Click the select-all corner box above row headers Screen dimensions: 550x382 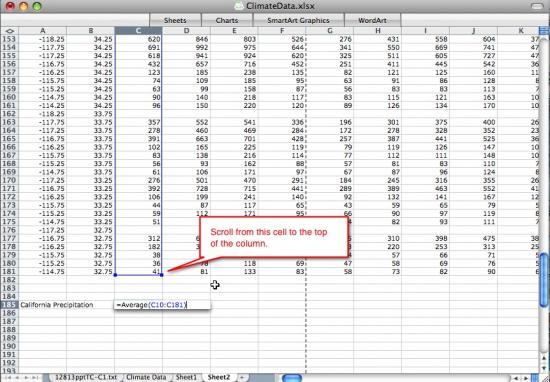(9, 31)
